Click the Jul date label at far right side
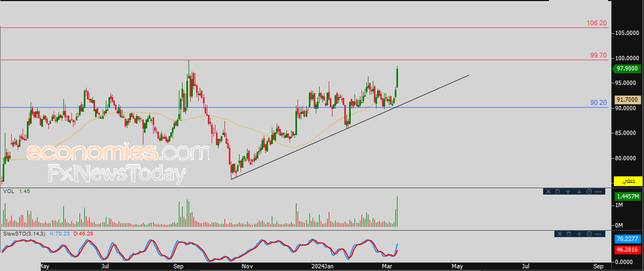The height and width of the screenshot is (271, 644). pos(525,267)
